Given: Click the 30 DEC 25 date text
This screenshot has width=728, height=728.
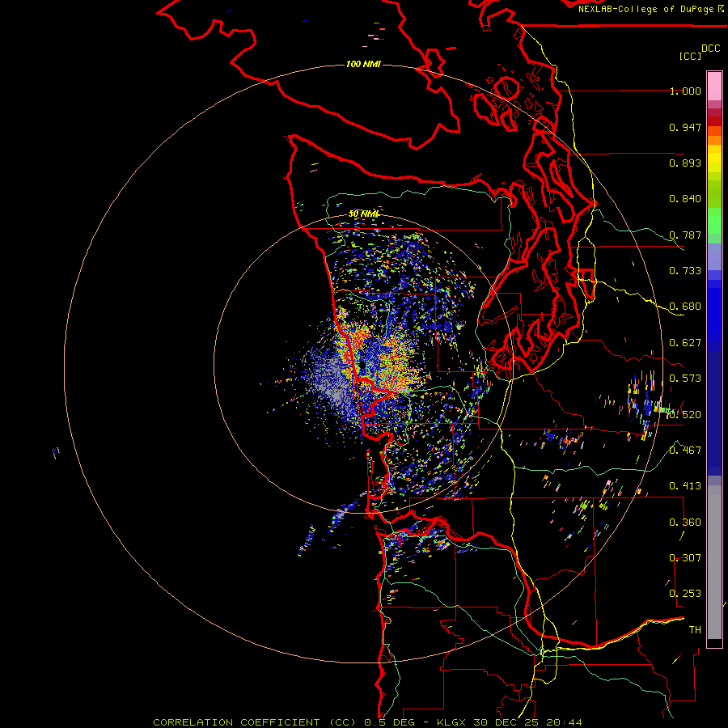Looking at the screenshot, I should click(506, 722).
